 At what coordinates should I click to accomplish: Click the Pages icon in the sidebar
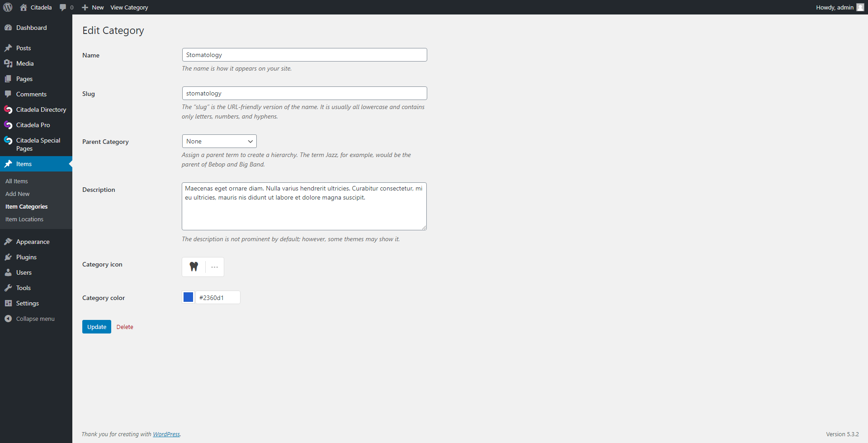point(8,79)
